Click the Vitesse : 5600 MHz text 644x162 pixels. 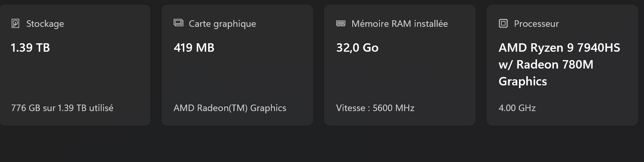pyautogui.click(x=375, y=108)
